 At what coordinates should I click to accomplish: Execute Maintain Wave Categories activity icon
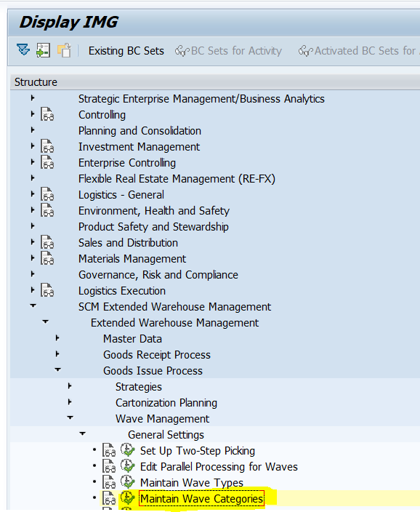127,498
